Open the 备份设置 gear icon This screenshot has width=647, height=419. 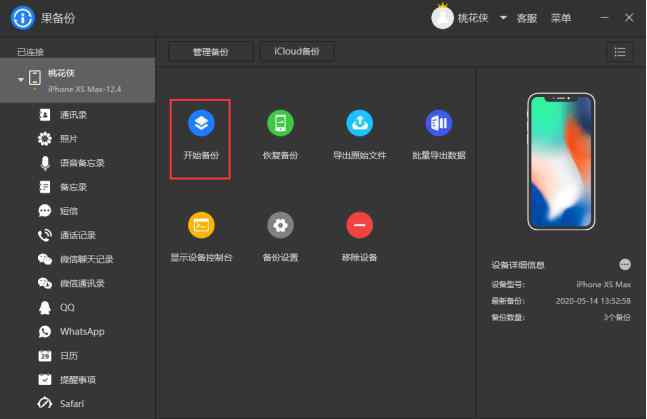point(280,225)
